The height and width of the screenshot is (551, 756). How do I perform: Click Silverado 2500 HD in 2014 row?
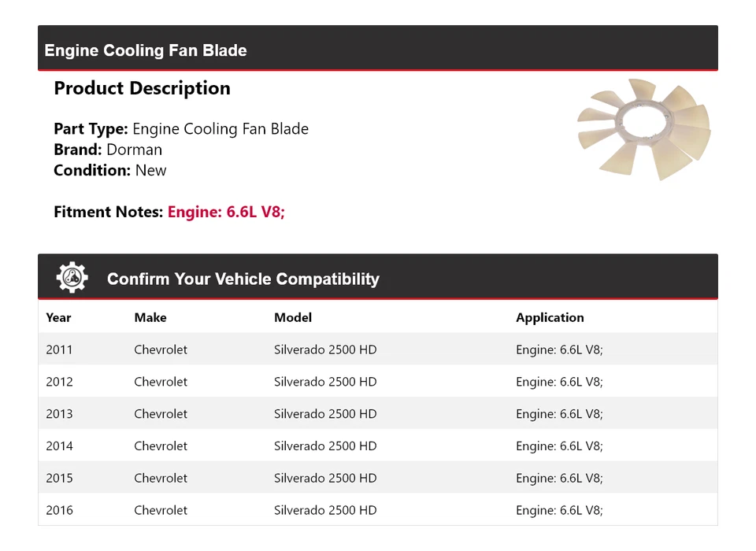tap(325, 446)
